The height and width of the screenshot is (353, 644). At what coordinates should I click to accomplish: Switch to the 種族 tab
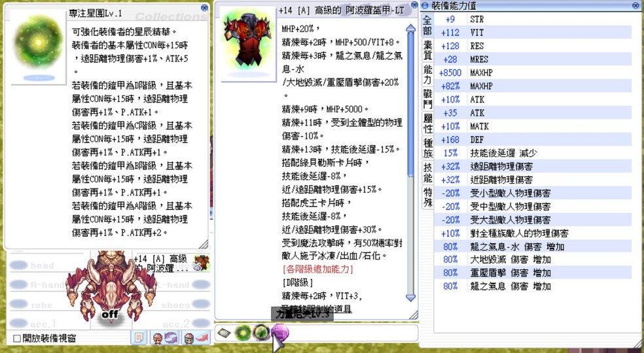pyautogui.click(x=427, y=148)
